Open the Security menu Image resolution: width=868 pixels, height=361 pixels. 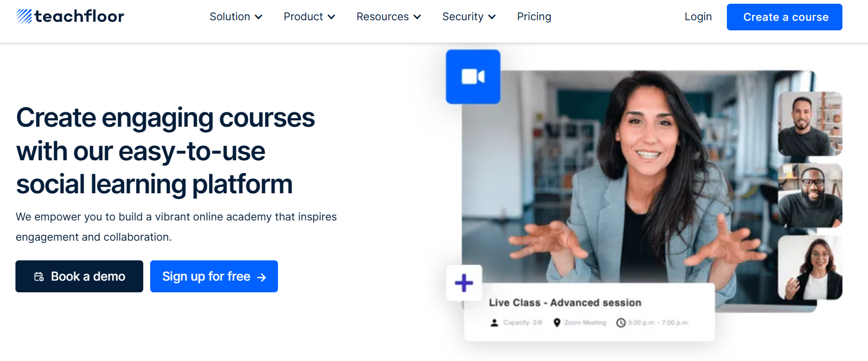469,17
